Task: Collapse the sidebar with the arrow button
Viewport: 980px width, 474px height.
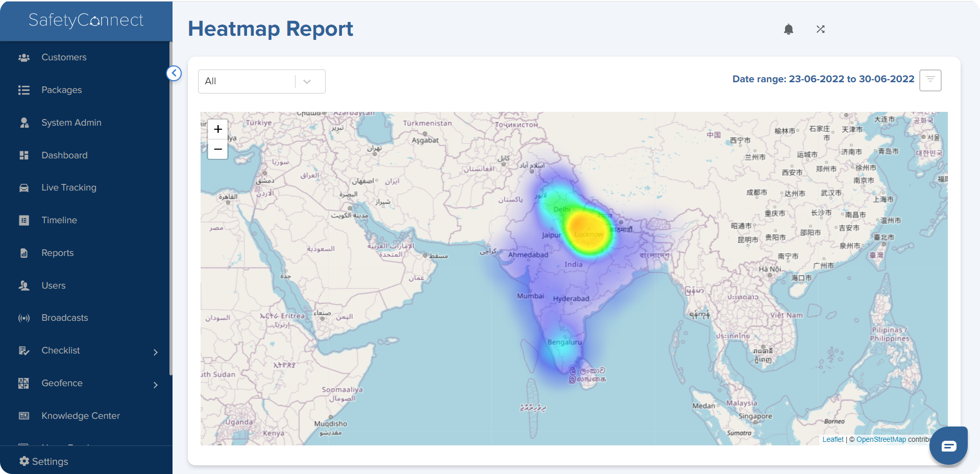Action: tap(174, 74)
